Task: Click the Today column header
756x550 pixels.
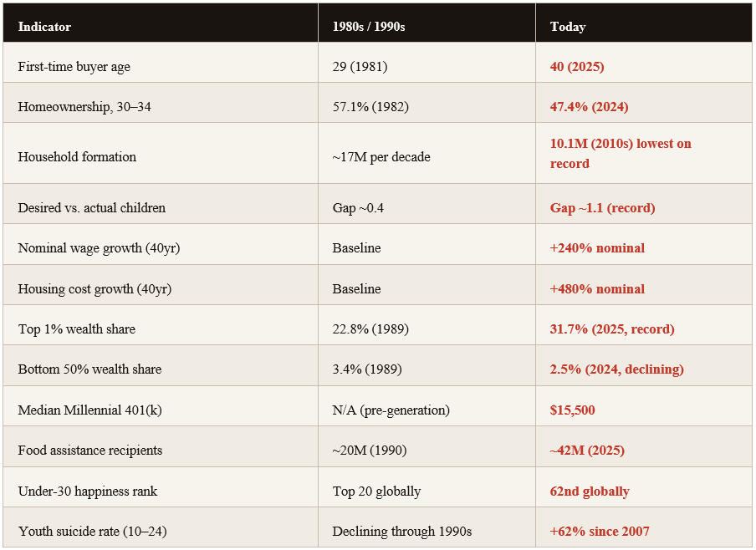Action: 568,27
